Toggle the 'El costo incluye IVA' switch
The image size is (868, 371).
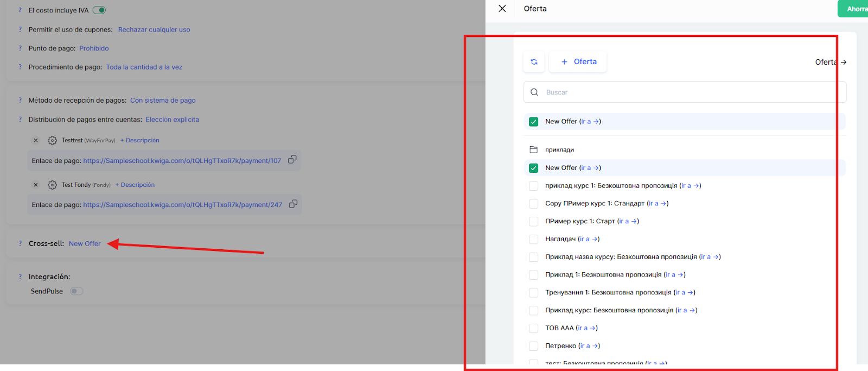99,10
